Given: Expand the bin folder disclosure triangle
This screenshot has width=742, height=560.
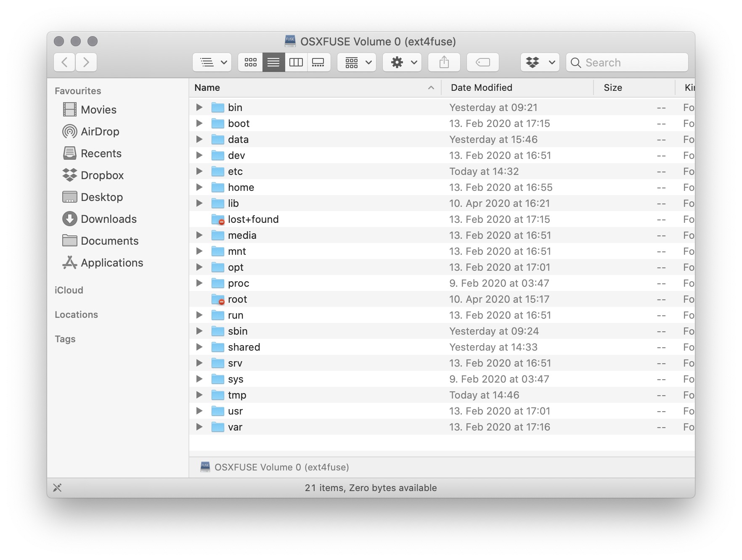Looking at the screenshot, I should [199, 107].
